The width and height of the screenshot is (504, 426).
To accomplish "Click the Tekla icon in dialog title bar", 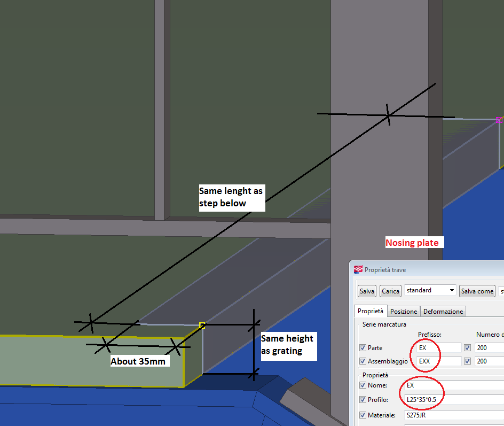I will pos(358,270).
